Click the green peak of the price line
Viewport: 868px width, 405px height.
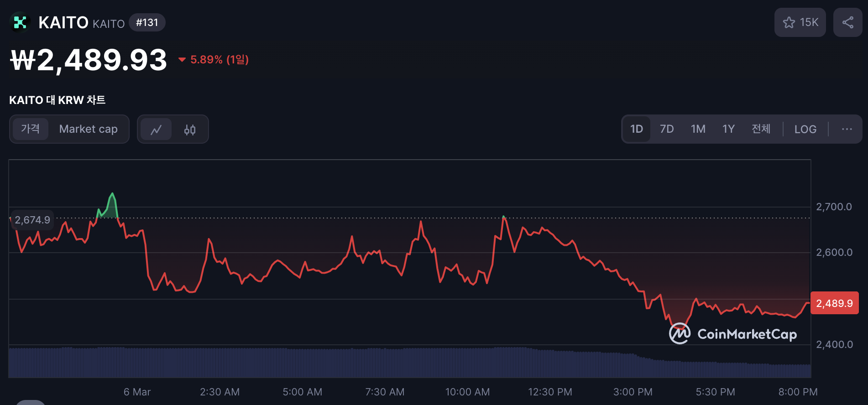[112, 194]
